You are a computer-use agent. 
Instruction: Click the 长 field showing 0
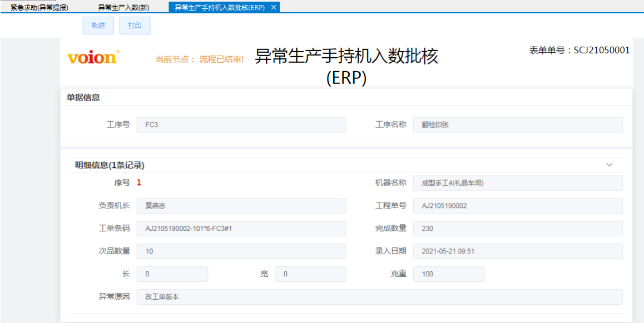click(x=172, y=274)
